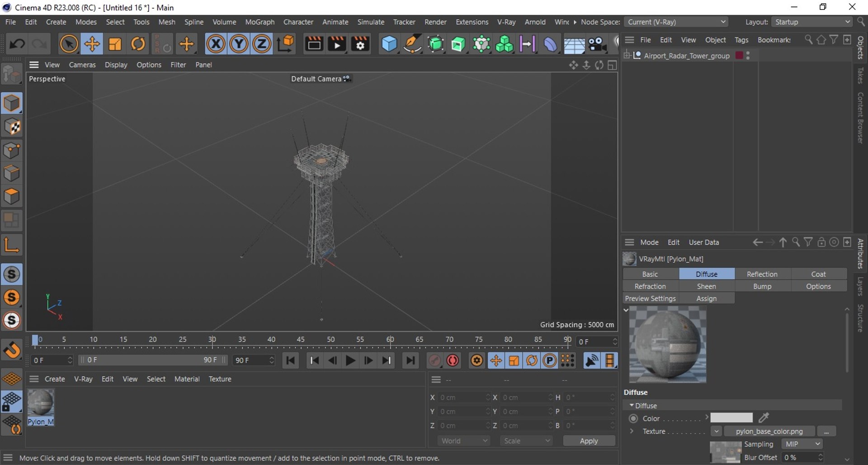Click Render View clapperboard icon
The width and height of the screenshot is (868, 465).
click(314, 44)
